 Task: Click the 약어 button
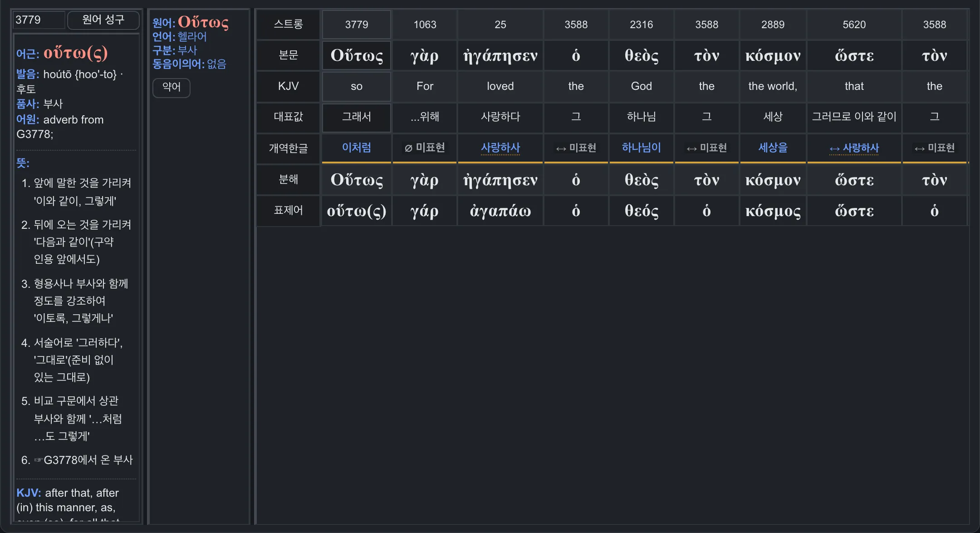click(171, 87)
